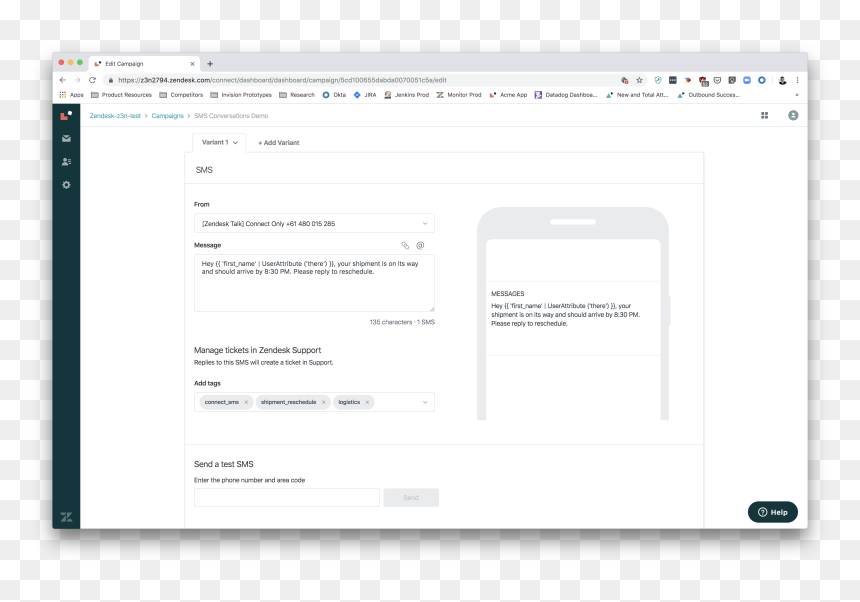Open the user profile avatar menu
The height and width of the screenshot is (602, 860).
pyautogui.click(x=793, y=115)
